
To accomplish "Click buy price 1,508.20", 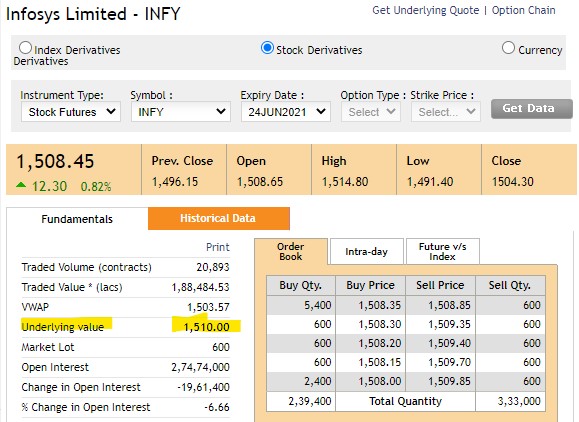I will (380, 343).
